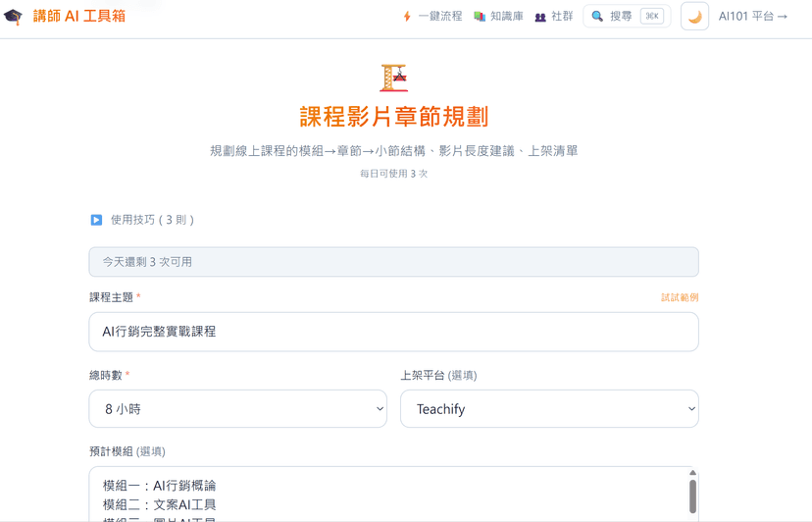812x522 pixels.
Task: Follow the AI101 平台 link
Action: [x=753, y=17]
